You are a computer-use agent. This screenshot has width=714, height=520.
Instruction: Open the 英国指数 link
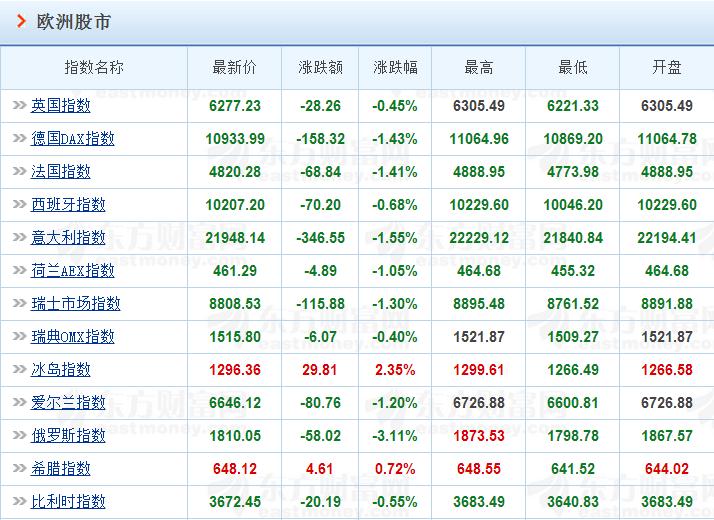[x=61, y=106]
